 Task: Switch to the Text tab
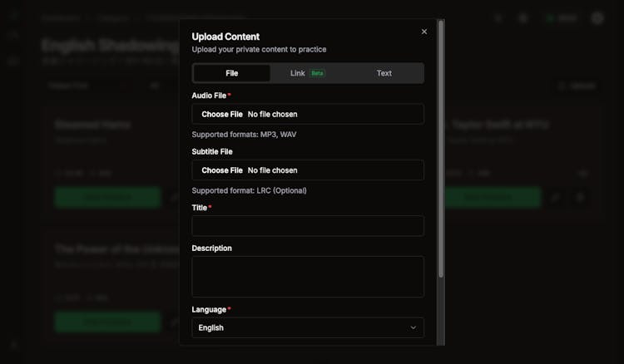point(384,73)
